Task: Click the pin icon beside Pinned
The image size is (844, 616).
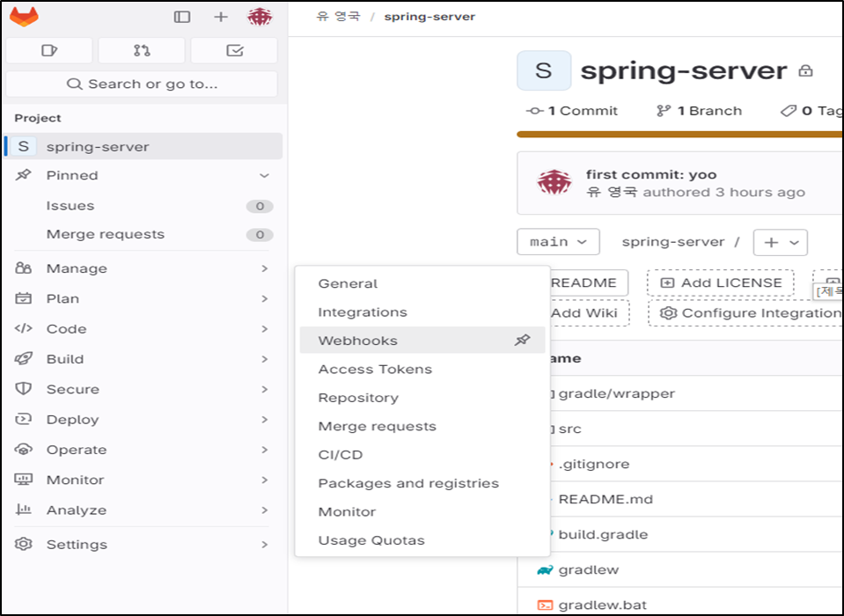Action: [x=23, y=175]
